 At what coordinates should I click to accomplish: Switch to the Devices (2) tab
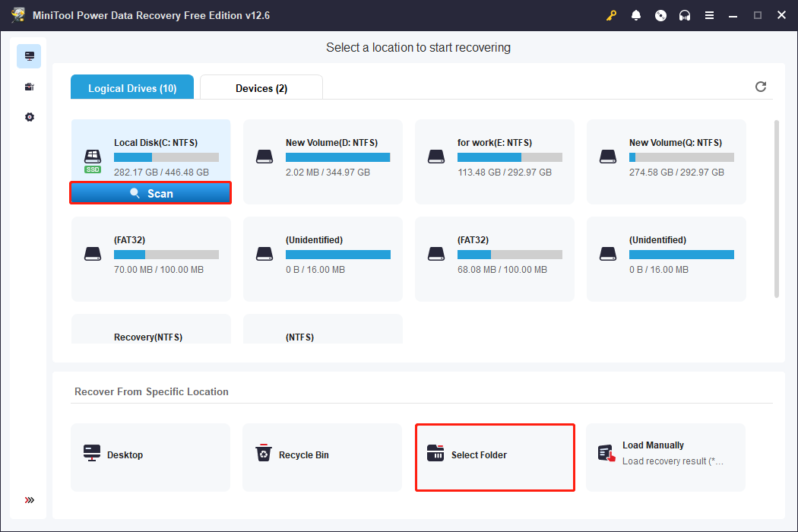tap(261, 88)
